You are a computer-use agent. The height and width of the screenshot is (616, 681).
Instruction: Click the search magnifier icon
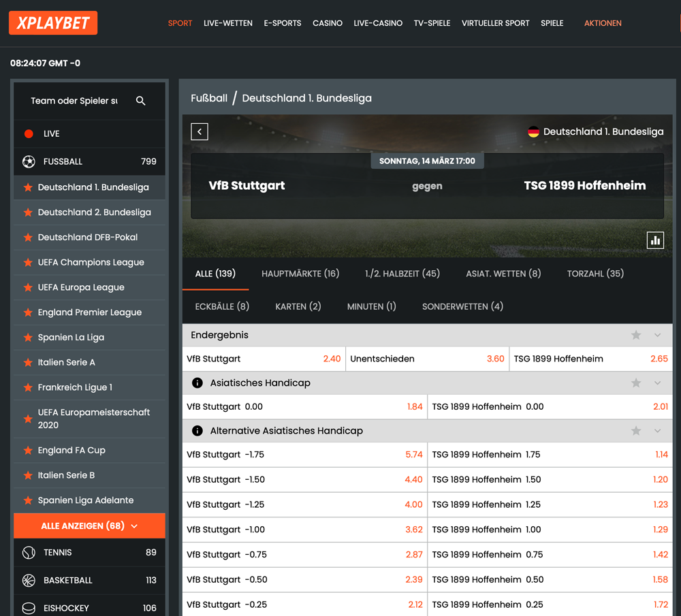pyautogui.click(x=140, y=101)
